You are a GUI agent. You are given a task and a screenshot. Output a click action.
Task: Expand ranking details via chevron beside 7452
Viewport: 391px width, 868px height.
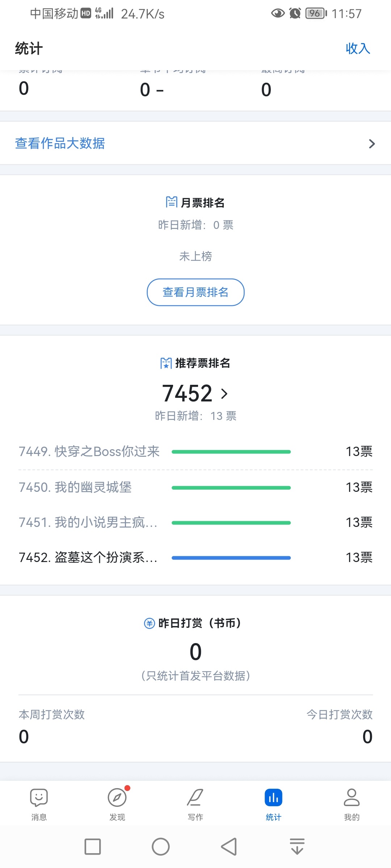(x=224, y=393)
